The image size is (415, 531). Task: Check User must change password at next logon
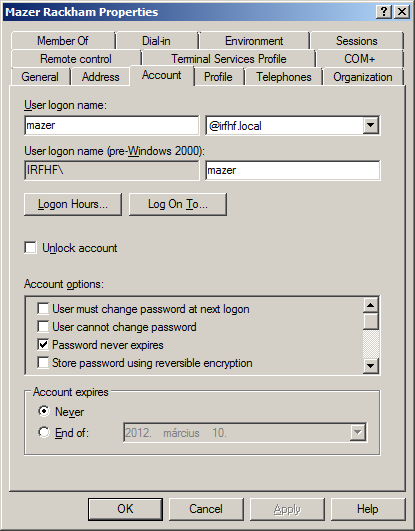coord(43,309)
